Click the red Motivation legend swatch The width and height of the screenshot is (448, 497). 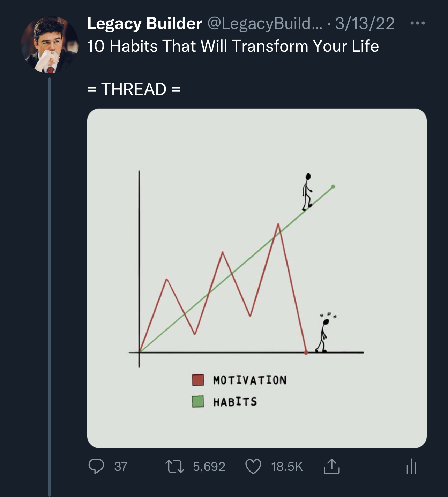coord(198,380)
